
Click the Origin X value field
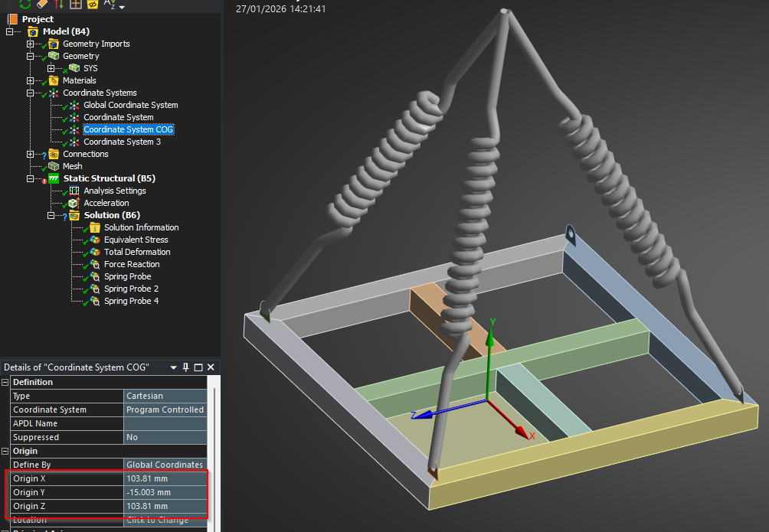point(165,478)
